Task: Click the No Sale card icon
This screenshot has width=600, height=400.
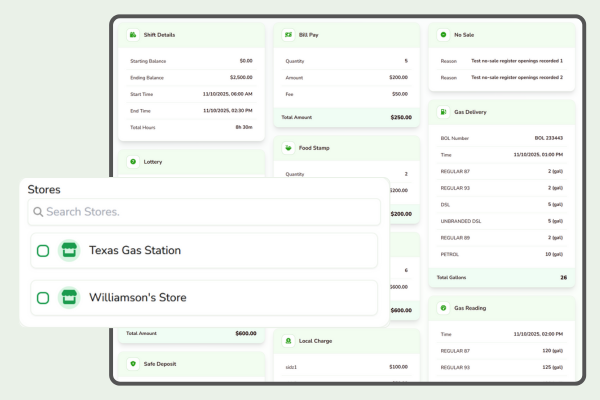Action: coord(443,35)
